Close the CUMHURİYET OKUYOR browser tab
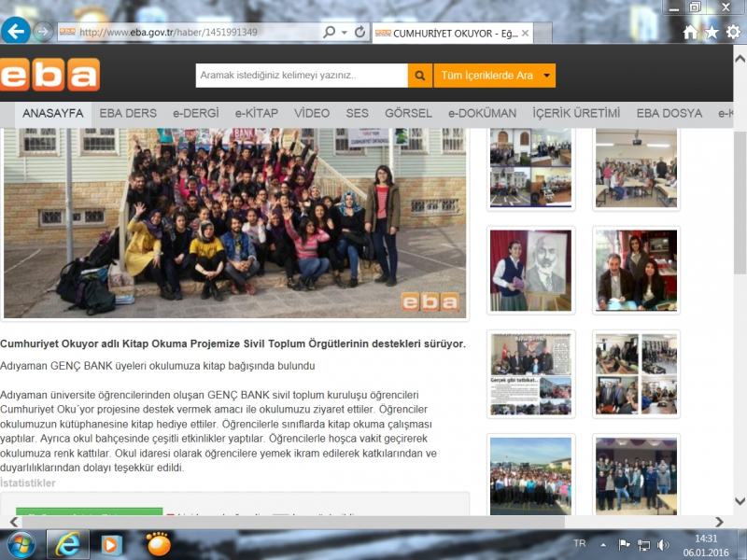This screenshot has width=747, height=560. click(525, 33)
